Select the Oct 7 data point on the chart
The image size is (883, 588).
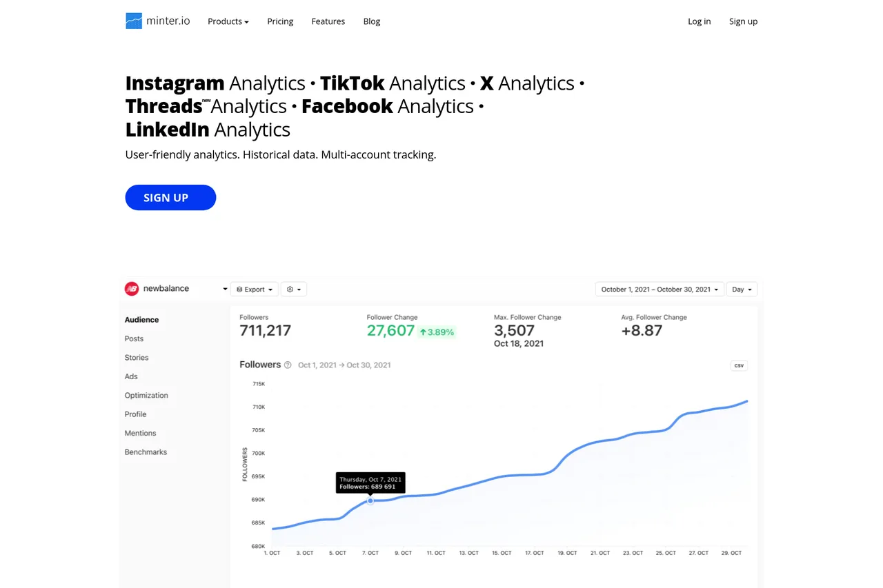[370, 501]
